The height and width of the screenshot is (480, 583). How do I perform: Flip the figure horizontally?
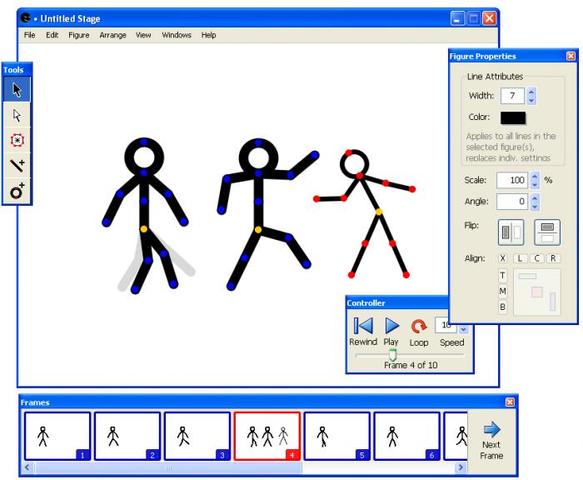[x=511, y=232]
